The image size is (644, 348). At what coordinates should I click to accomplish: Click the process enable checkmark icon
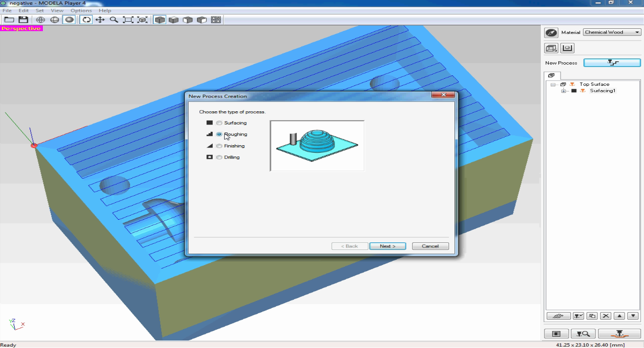(x=578, y=316)
